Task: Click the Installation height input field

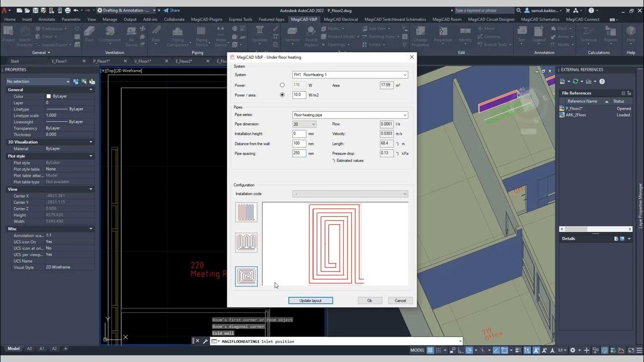Action: pos(299,134)
